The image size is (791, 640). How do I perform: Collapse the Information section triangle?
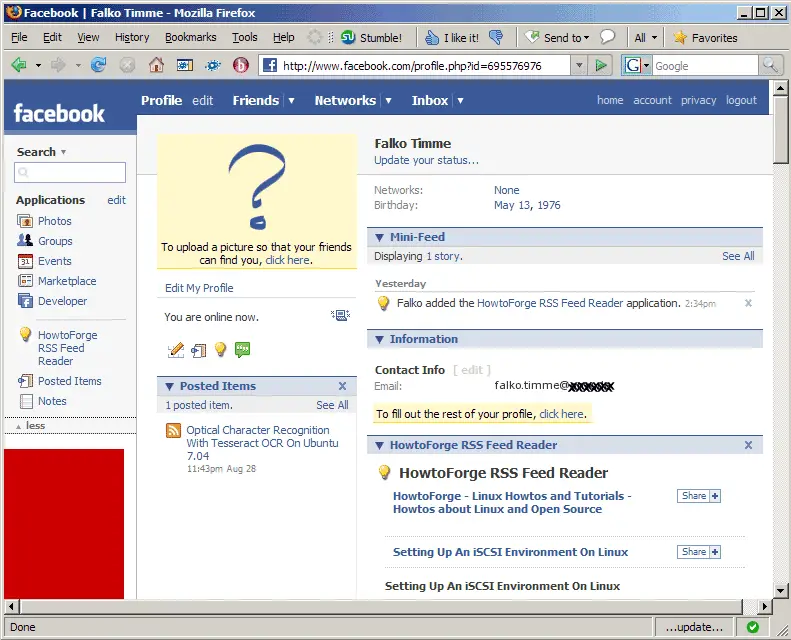coord(380,339)
